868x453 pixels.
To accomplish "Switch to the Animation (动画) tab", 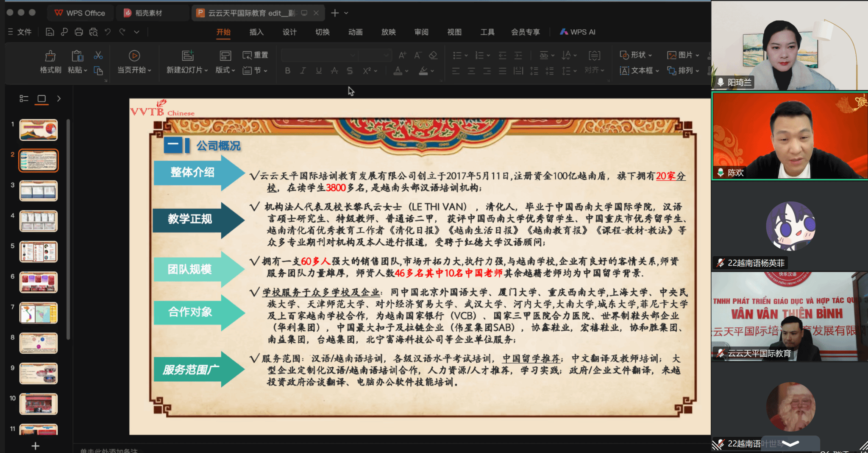I will pos(355,32).
